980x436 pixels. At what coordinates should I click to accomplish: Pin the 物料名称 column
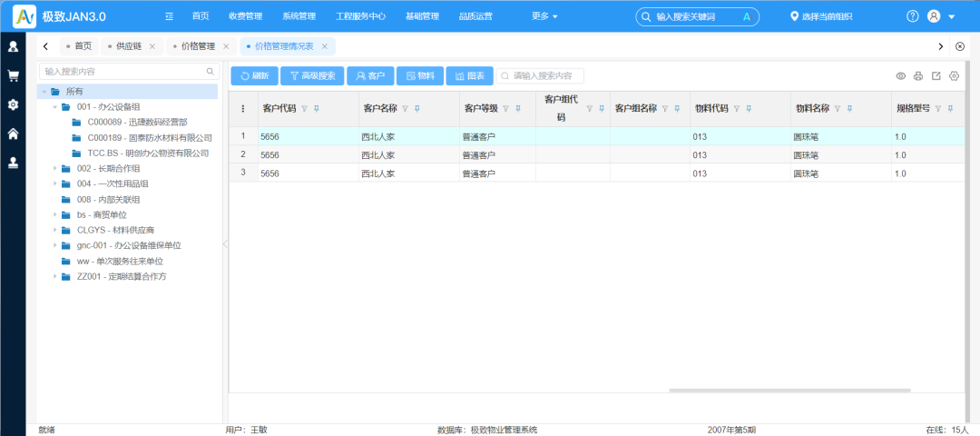849,109
